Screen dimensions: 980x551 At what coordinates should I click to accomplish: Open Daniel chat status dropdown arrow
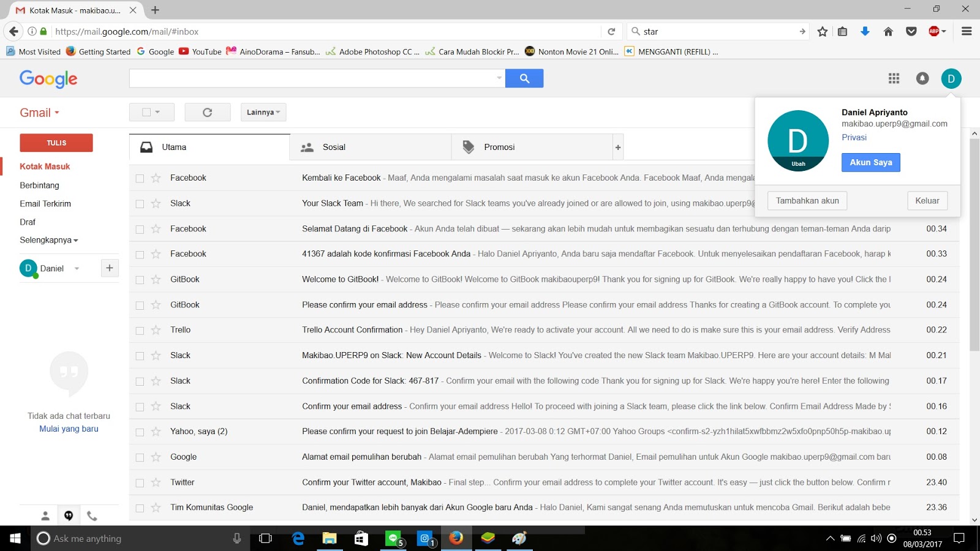(x=77, y=268)
